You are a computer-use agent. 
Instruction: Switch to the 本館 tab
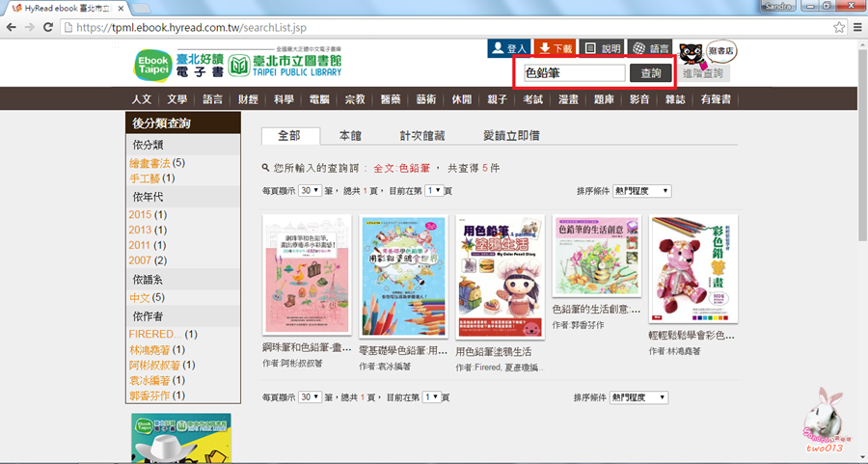[352, 136]
